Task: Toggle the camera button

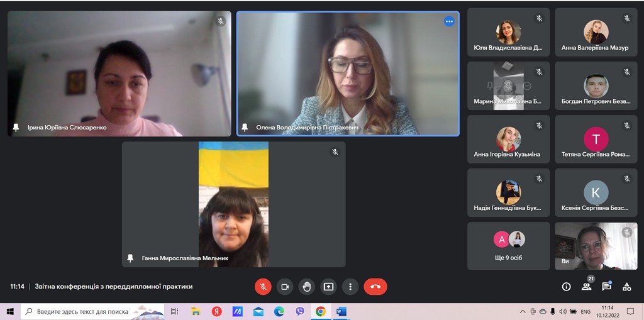Action: coord(285,287)
